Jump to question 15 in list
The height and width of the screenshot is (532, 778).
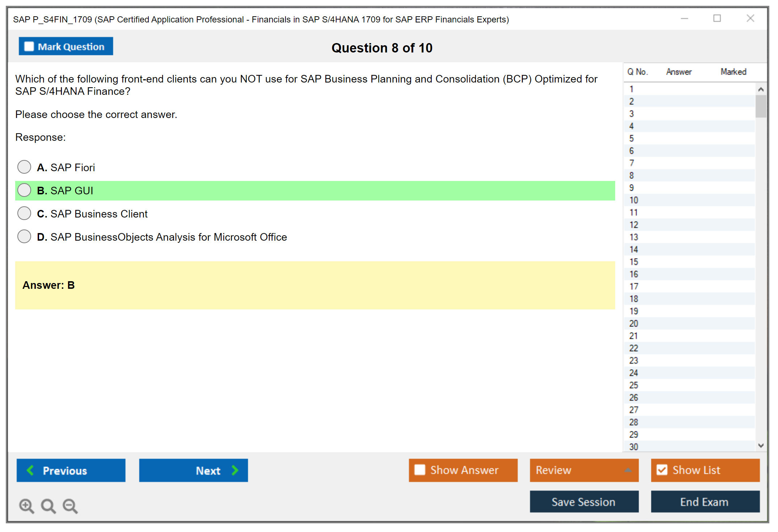634,262
